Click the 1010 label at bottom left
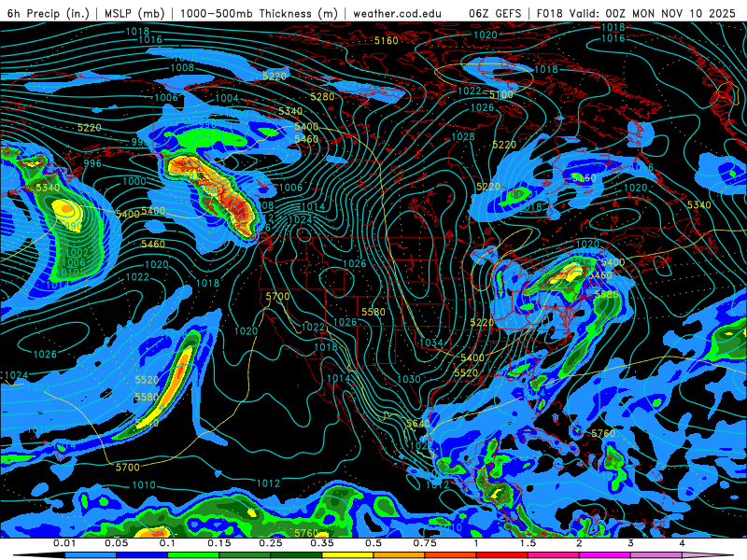This screenshot has height=560, width=747. coord(144,484)
